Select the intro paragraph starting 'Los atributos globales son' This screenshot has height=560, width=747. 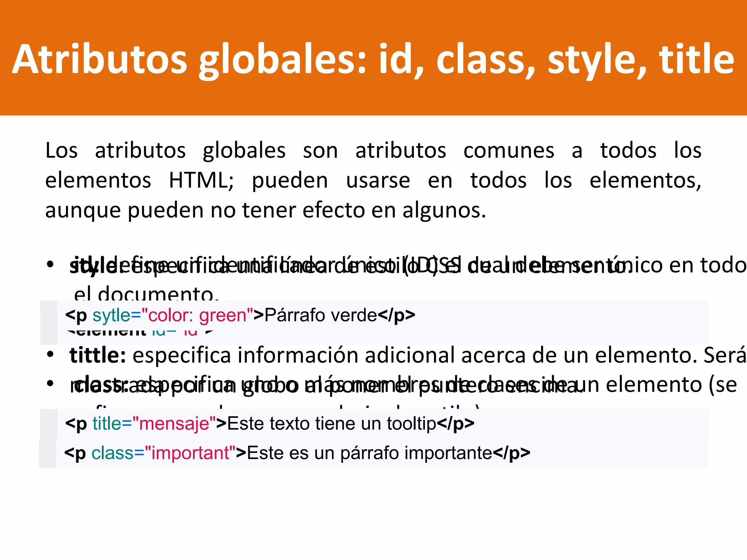373,180
